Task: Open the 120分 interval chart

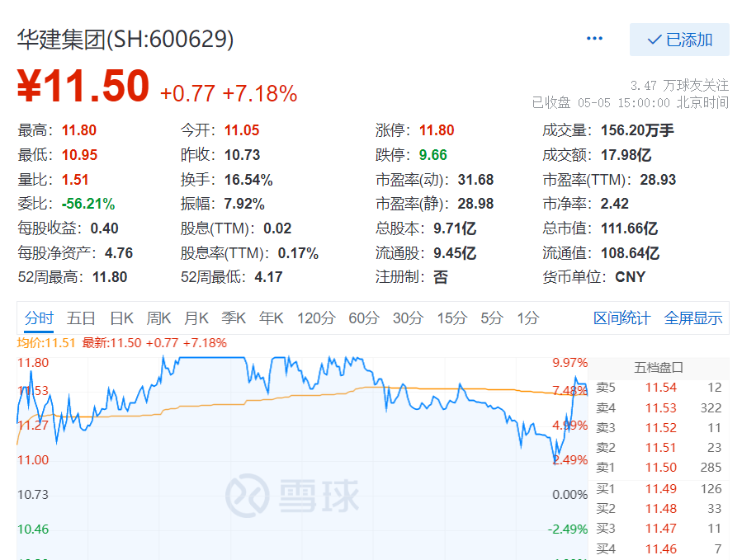Action: (316, 318)
